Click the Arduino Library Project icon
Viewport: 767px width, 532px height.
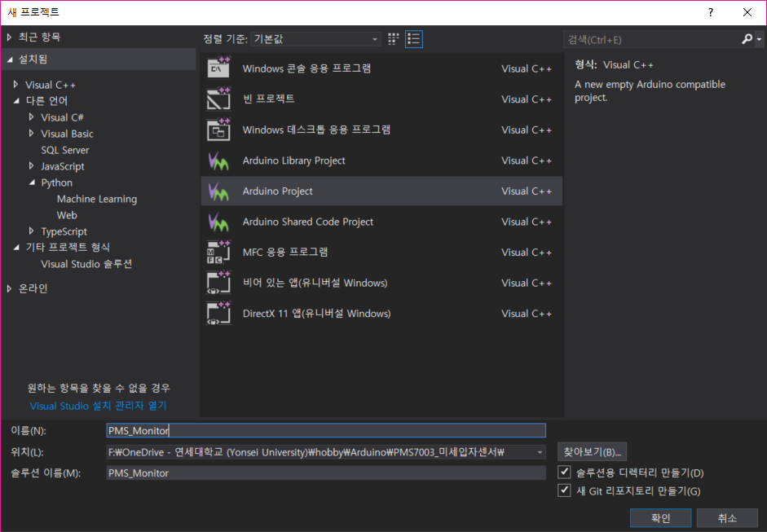tap(218, 160)
